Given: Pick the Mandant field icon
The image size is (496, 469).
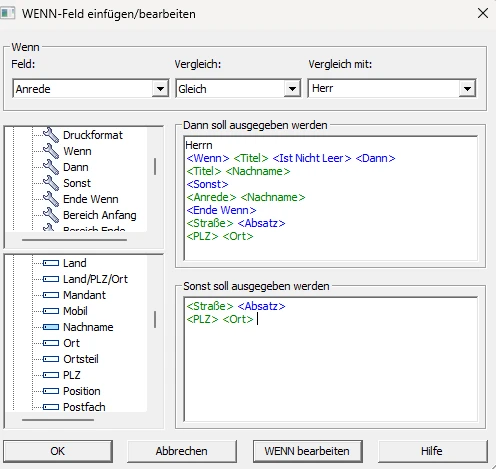Looking at the screenshot, I should click(x=51, y=295).
